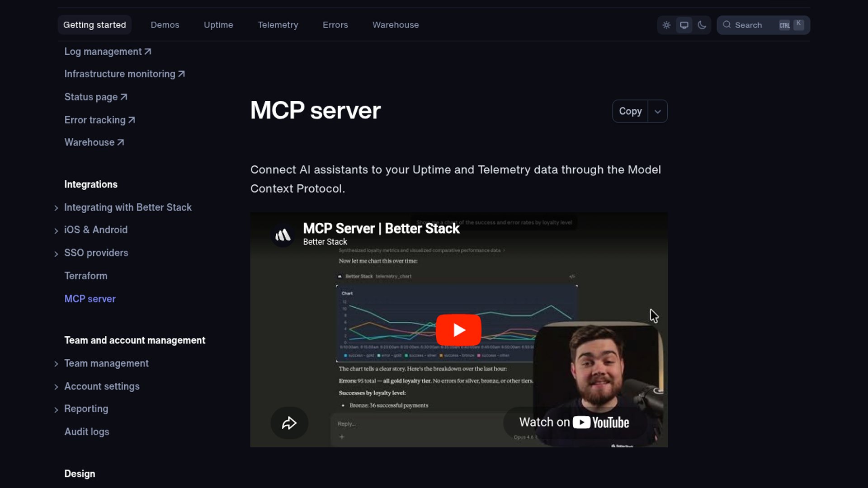
Task: Switch to light theme sun icon
Action: point(666,25)
